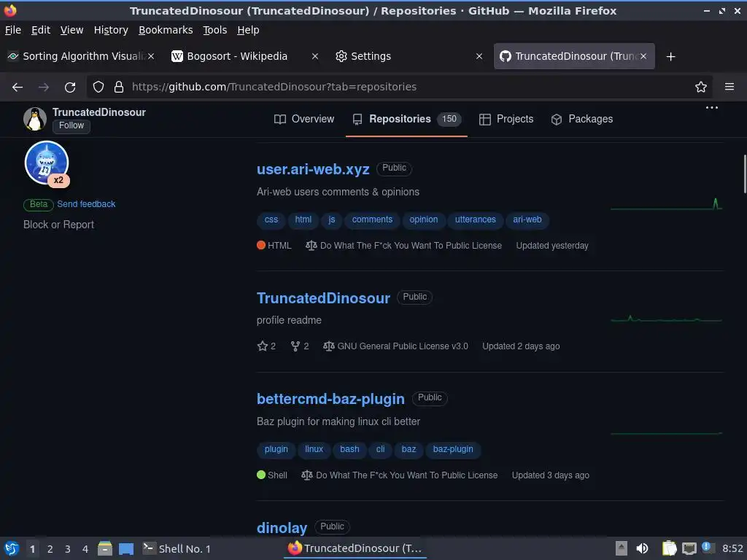The width and height of the screenshot is (747, 560).
Task: Open a new tab with the plus button
Action: click(671, 57)
